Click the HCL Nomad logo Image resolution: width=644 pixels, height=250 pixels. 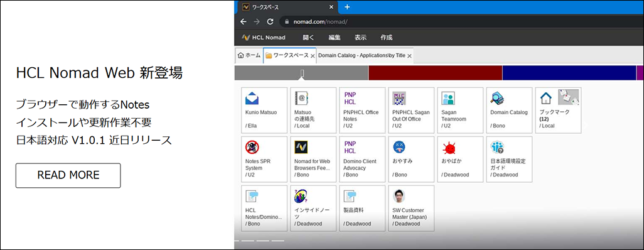pos(264,38)
